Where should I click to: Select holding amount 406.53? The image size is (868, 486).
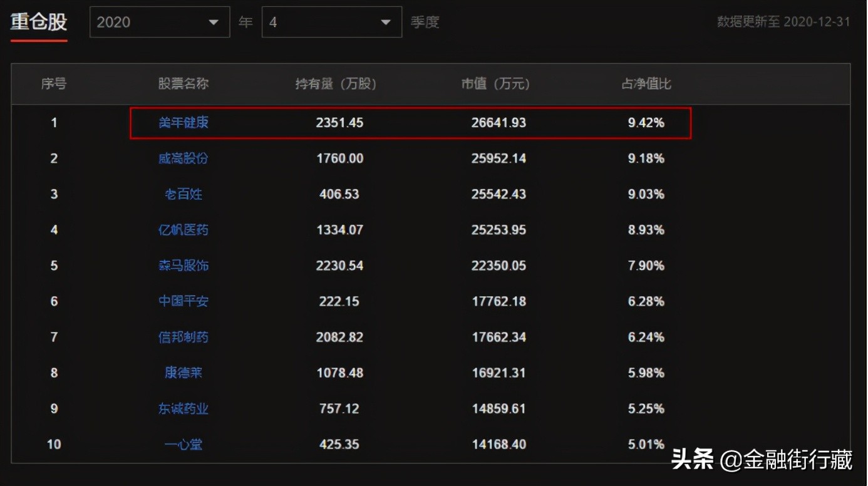pos(339,194)
